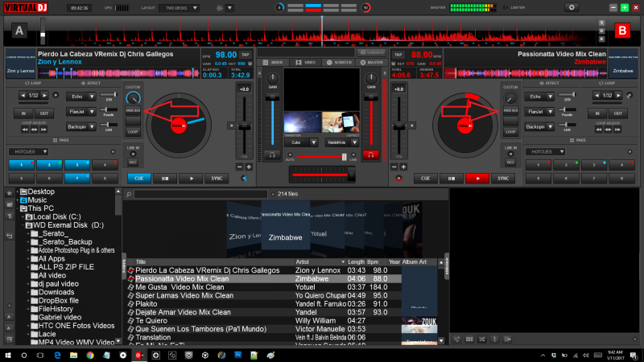Switch to the MIXER tab
644x362 pixels.
pos(273,63)
